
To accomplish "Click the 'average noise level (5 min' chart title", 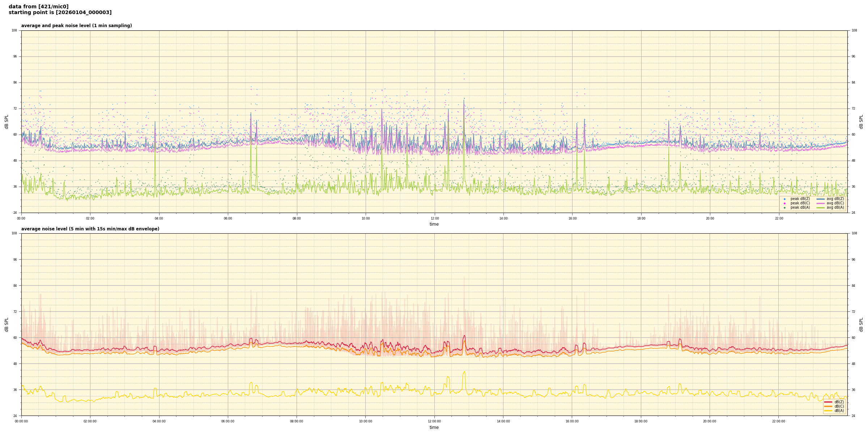I will [x=90, y=229].
